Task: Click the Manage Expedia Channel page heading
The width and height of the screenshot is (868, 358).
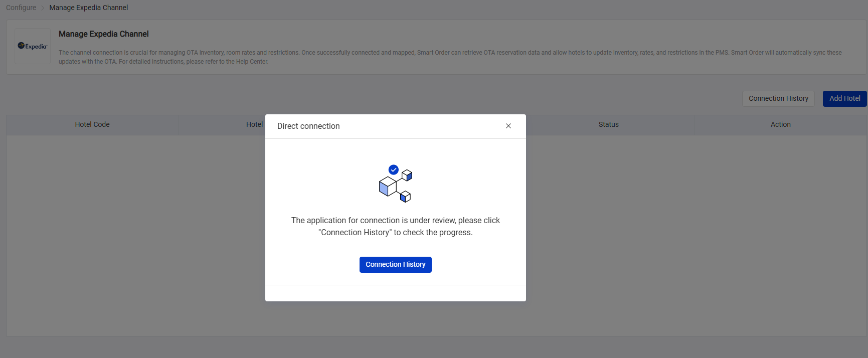Action: point(103,34)
